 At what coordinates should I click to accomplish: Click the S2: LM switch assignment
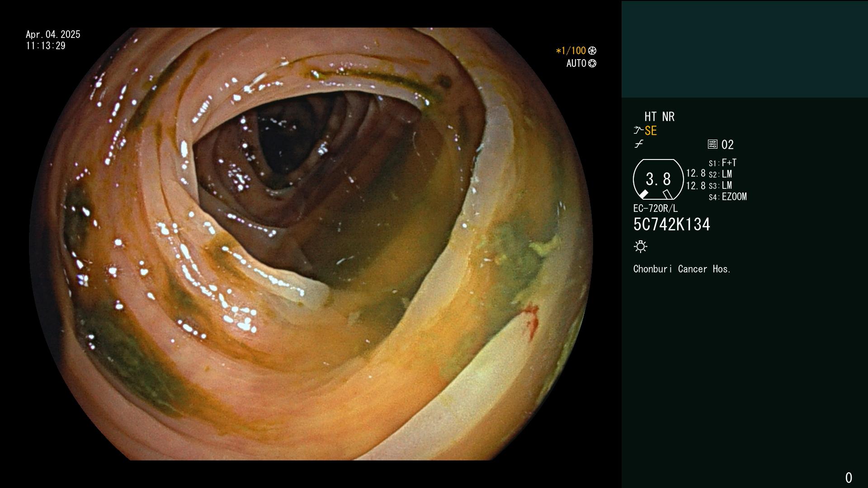(720, 174)
